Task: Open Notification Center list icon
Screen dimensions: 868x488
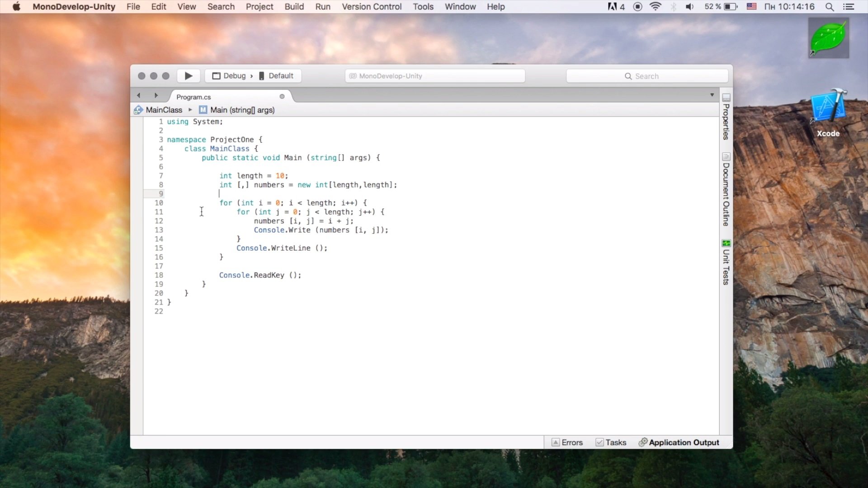Action: [849, 7]
